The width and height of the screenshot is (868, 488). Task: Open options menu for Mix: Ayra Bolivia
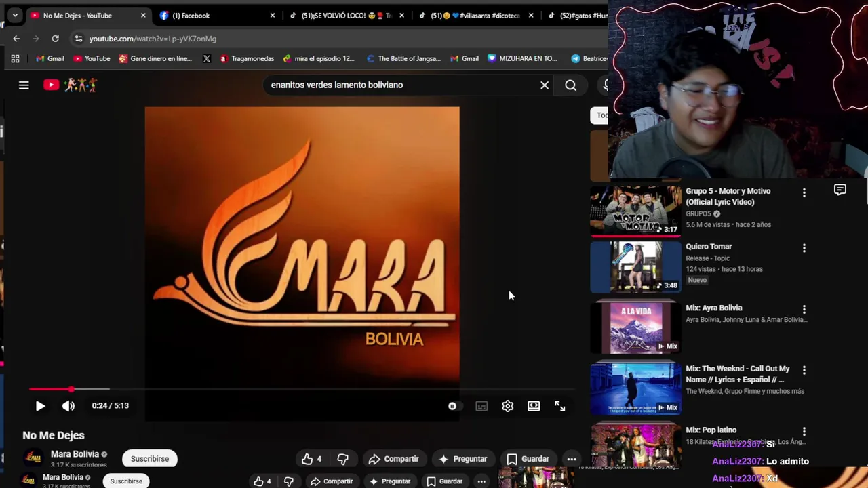[804, 310]
